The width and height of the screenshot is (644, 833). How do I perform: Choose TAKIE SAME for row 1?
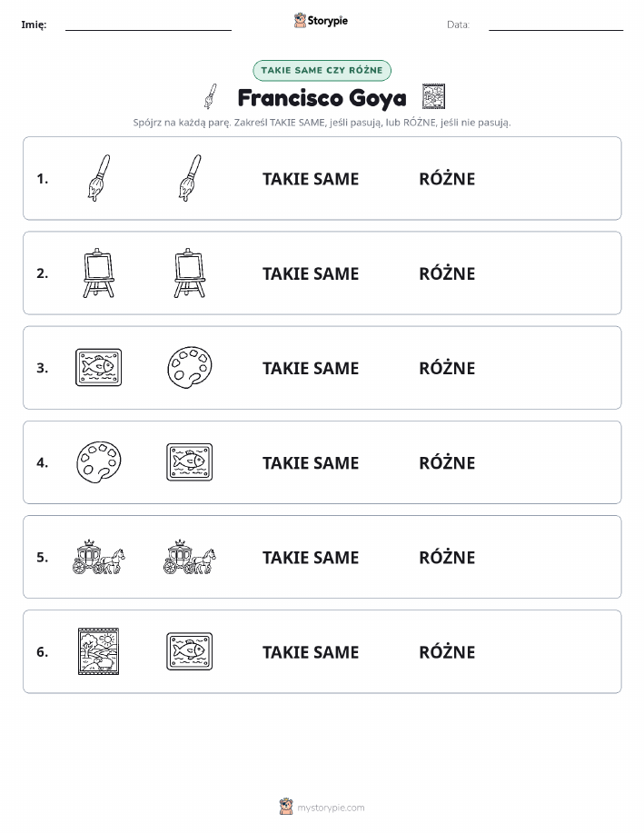click(x=311, y=179)
